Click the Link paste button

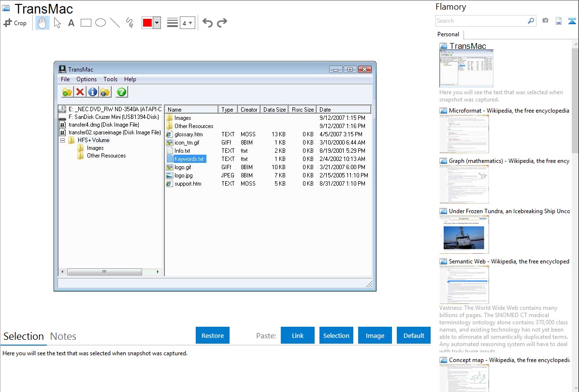coord(298,335)
